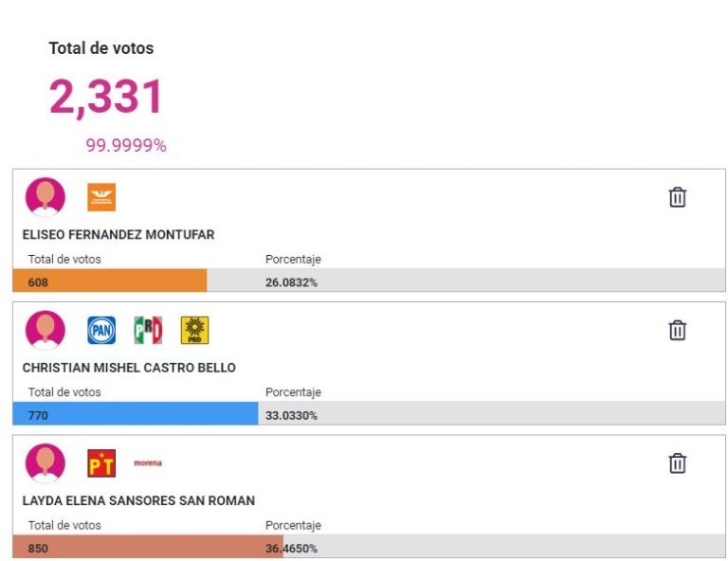Click trash icon for Layda Elena Sansores
Screen dimensions: 728x561
click(x=678, y=463)
